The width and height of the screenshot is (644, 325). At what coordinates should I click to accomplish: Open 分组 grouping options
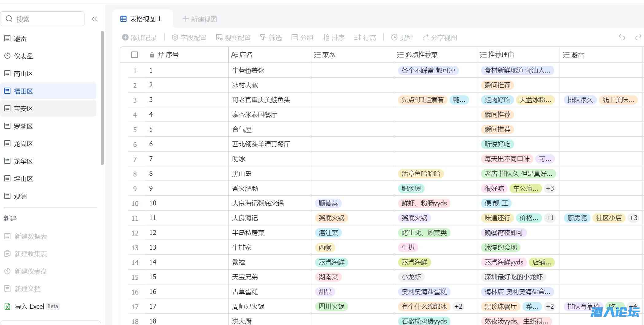pos(302,38)
